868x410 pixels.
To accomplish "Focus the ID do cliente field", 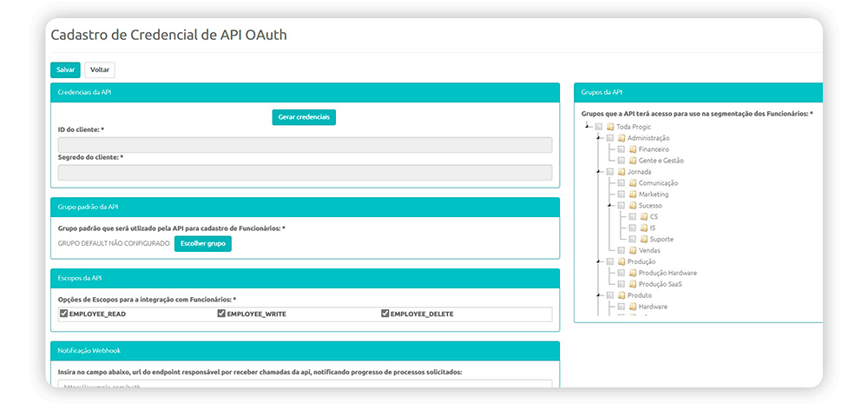I will pos(305,145).
